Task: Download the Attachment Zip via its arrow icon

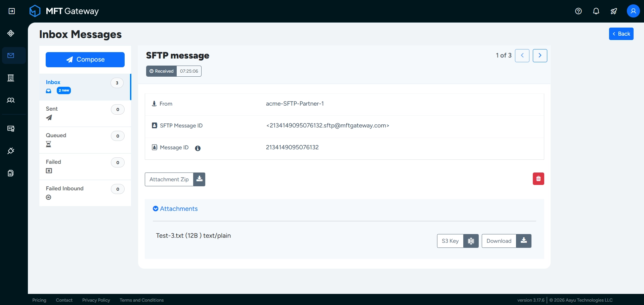Action: 199,180
